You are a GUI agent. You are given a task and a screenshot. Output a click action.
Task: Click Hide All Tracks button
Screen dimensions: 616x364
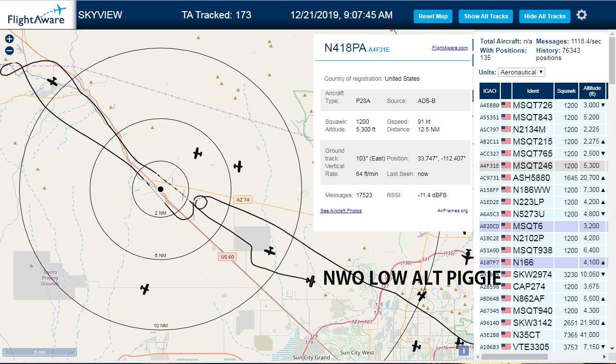point(545,16)
